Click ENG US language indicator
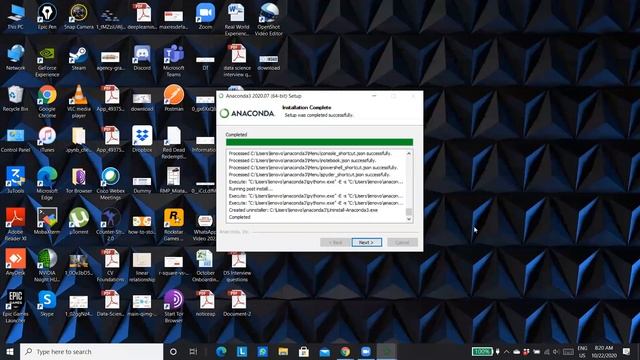 pos(582,351)
